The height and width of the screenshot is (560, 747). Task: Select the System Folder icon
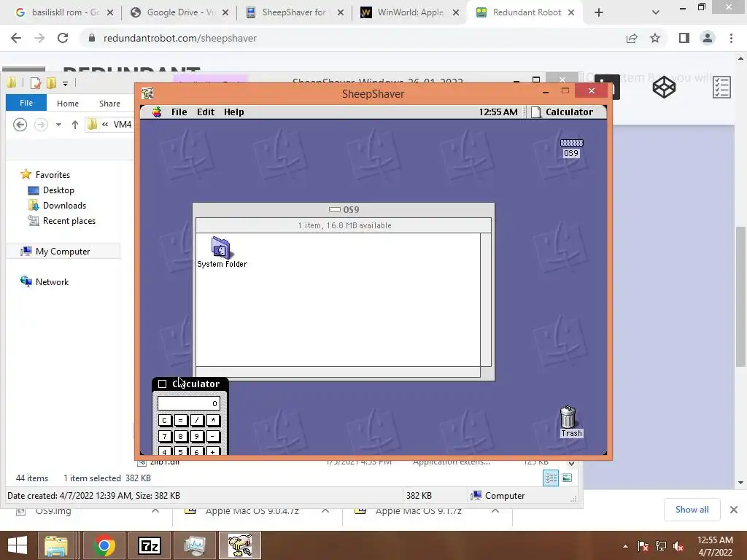[222, 252]
